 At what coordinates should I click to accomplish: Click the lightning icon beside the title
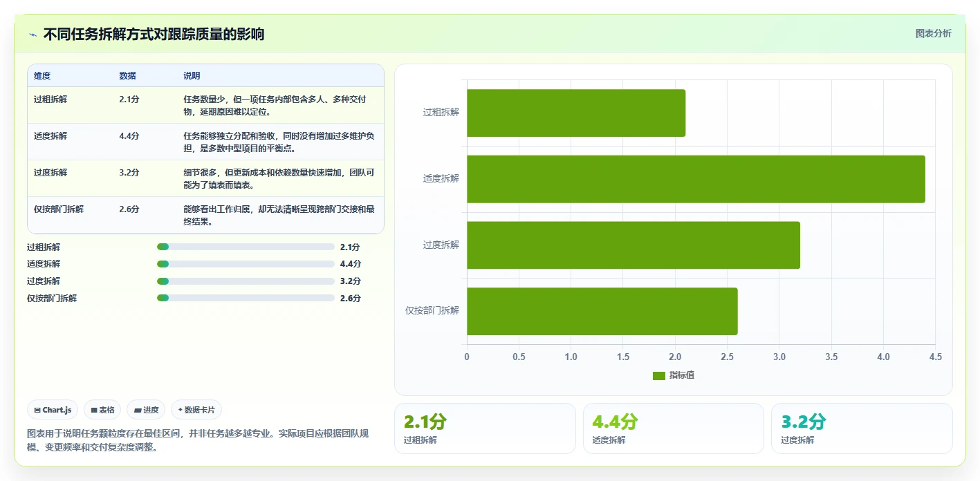33,35
